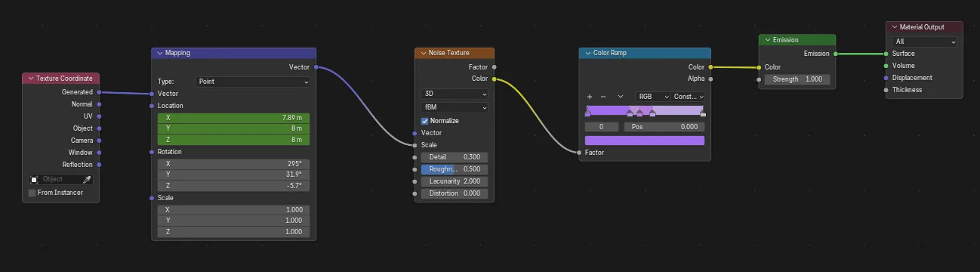Click the Noise Texture Scale input socket
Viewport: 980px width, 272px height.
point(414,145)
